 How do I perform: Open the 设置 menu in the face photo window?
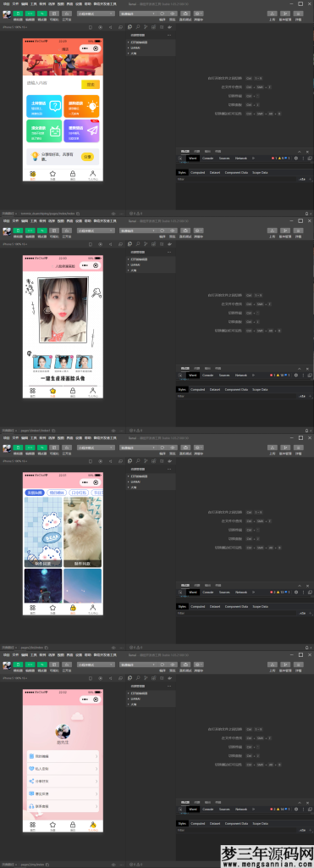(79, 220)
